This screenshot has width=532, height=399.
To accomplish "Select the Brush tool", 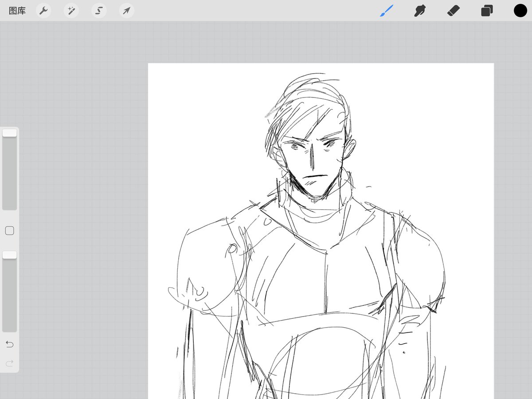I will (x=387, y=11).
